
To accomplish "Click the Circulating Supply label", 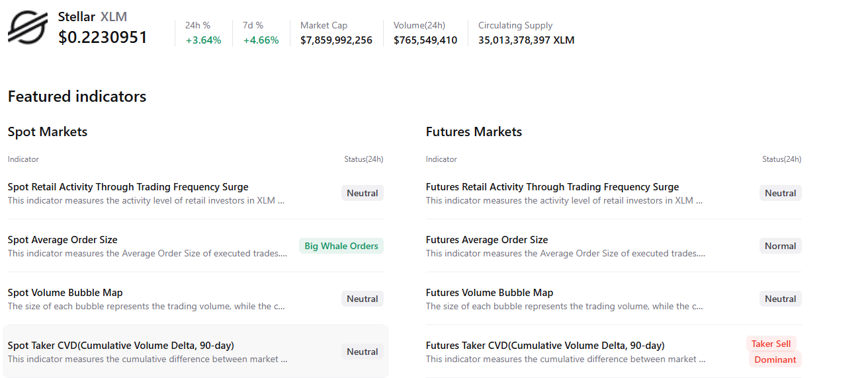I will 515,25.
